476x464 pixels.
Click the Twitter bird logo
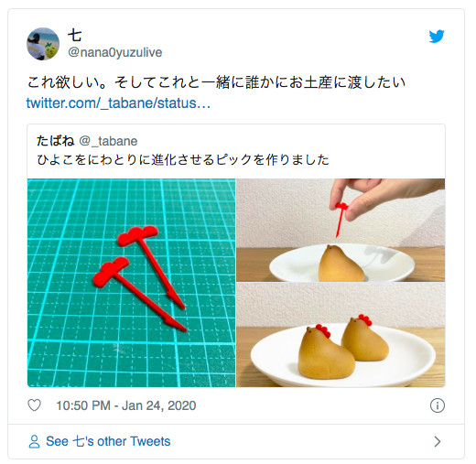tap(437, 37)
